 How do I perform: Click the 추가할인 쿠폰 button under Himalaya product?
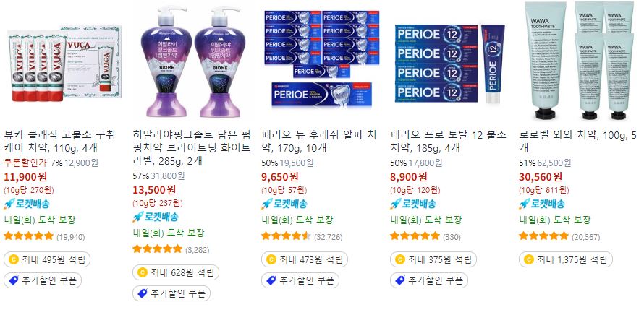coord(171,293)
